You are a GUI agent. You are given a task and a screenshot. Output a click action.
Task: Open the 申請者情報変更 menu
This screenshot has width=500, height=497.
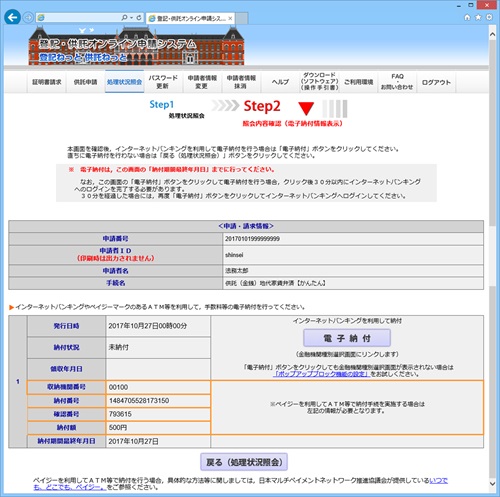tap(202, 82)
